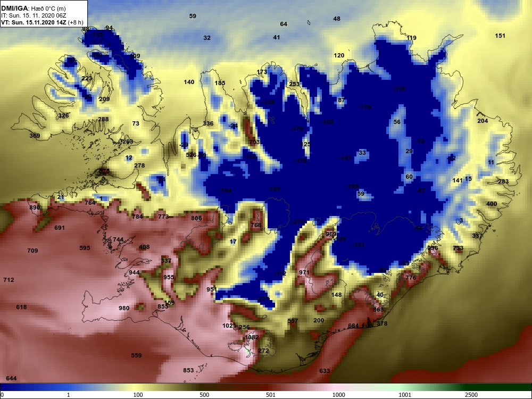Click the map value '776'
532x399 pixels.
click(411, 277)
